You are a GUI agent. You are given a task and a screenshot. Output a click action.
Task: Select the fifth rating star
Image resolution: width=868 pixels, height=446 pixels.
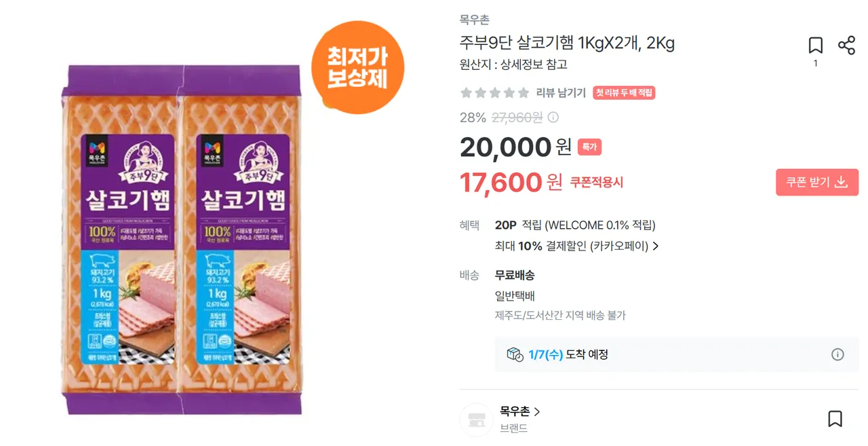pos(523,93)
